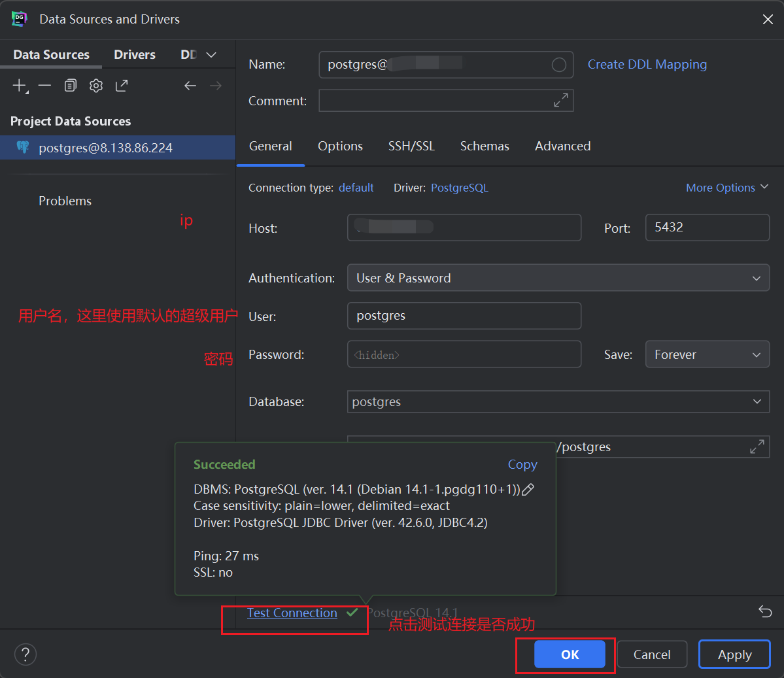Remove the selected data source via minus icon
Image resolution: width=784 pixels, height=678 pixels.
click(x=44, y=86)
